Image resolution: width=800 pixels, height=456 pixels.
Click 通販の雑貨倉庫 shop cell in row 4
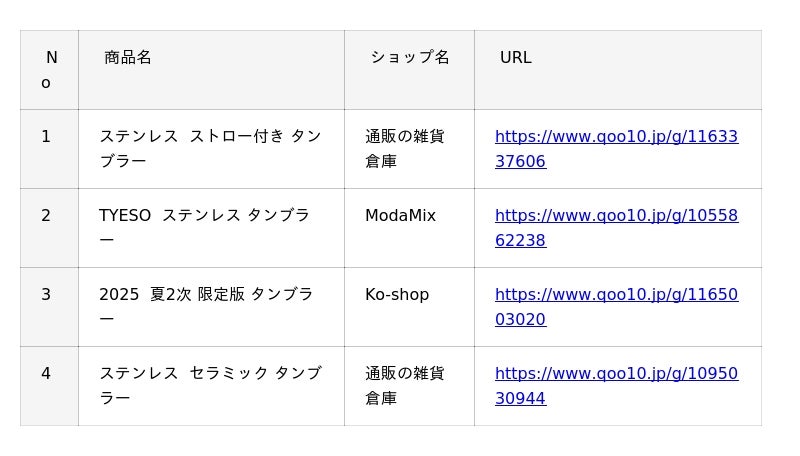click(x=404, y=385)
